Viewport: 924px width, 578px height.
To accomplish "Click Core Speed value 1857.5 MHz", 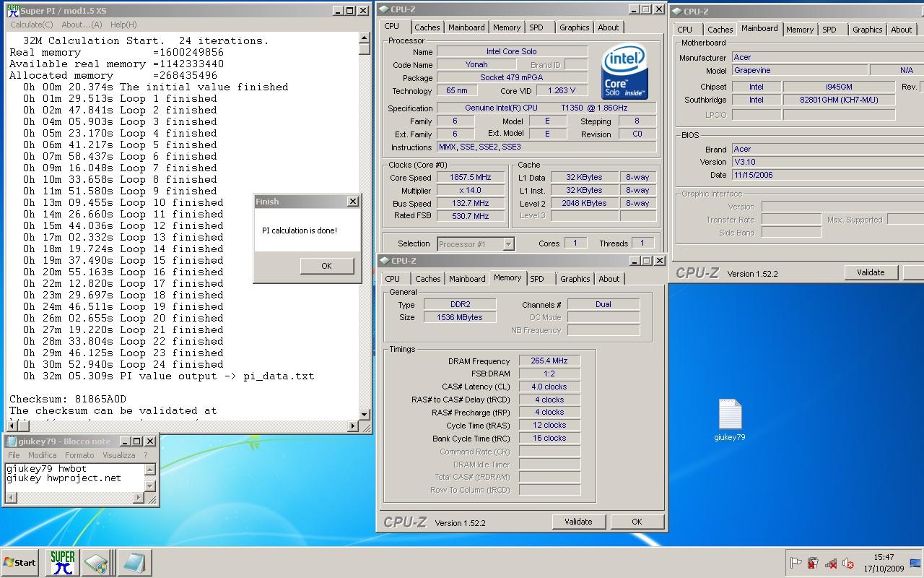I will [x=471, y=178].
